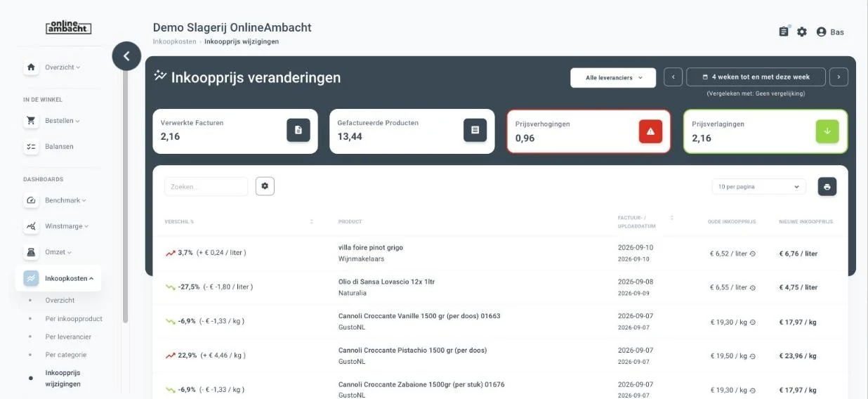Click product villa foire pinot grigo
868x399 pixels.
(371, 247)
